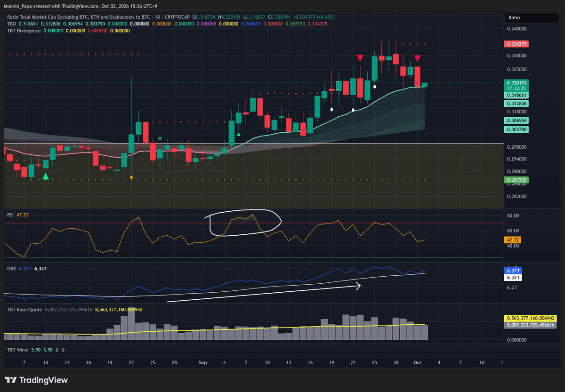Open the Ratio scale button
This screenshot has width=565, height=392.
click(x=533, y=17)
